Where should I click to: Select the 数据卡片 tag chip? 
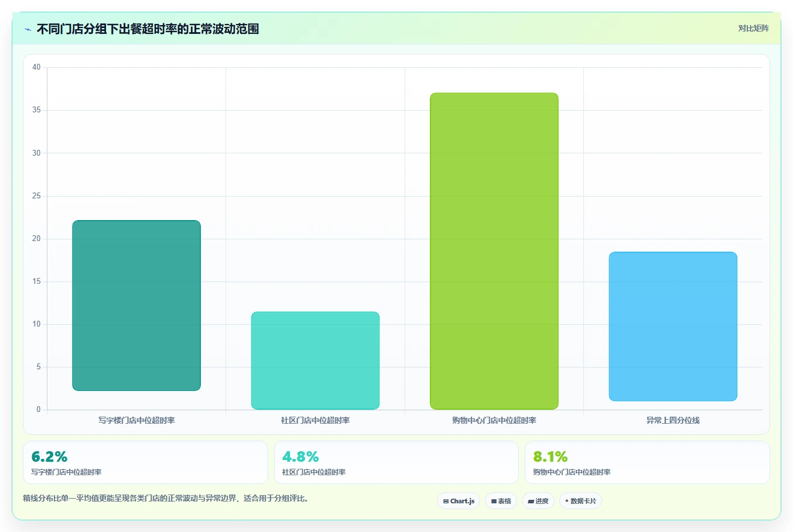580,501
